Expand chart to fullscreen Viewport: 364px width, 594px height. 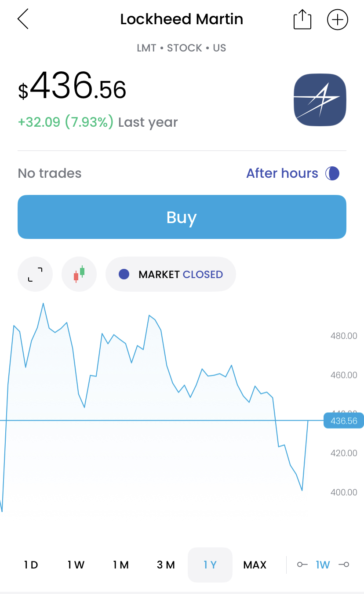coord(35,274)
